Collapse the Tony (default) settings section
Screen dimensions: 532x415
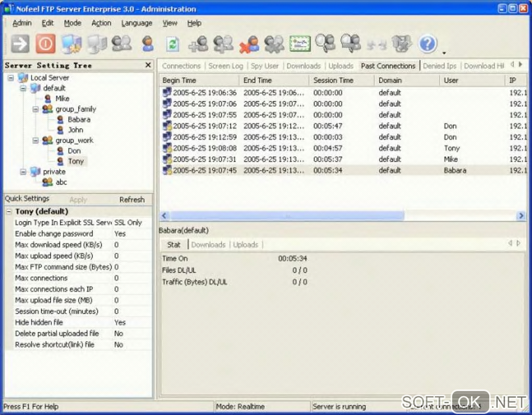pyautogui.click(x=9, y=212)
